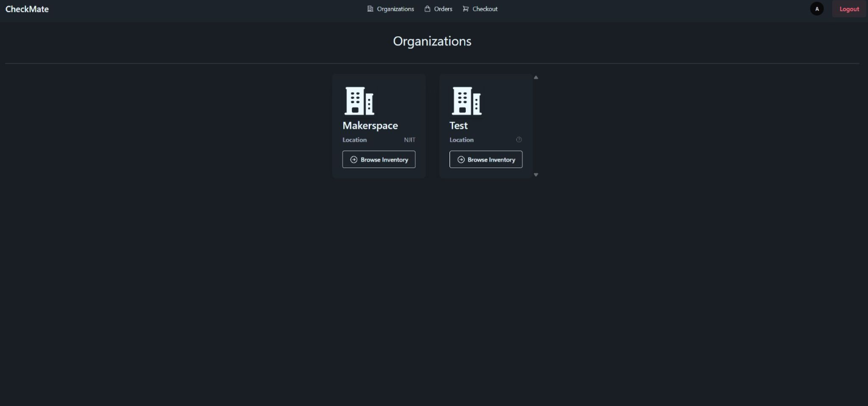Click the Checkout cart icon in navbar
The width and height of the screenshot is (868, 406).
click(466, 9)
